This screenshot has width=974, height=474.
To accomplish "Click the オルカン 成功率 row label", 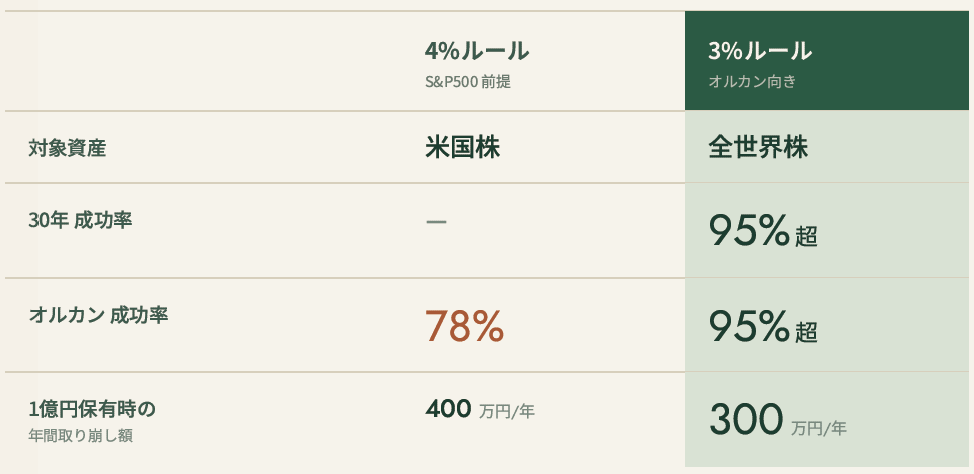I will click(x=98, y=315).
